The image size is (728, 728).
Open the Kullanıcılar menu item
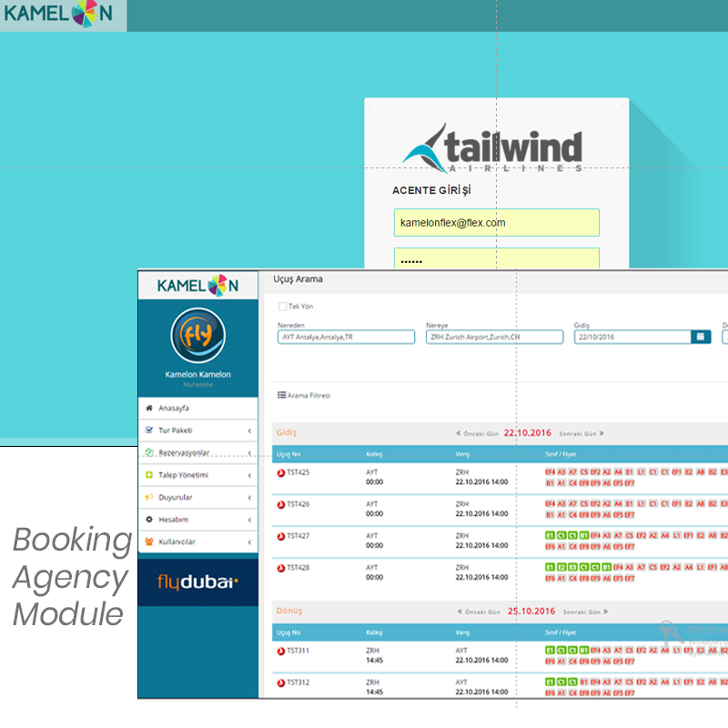coord(197,541)
